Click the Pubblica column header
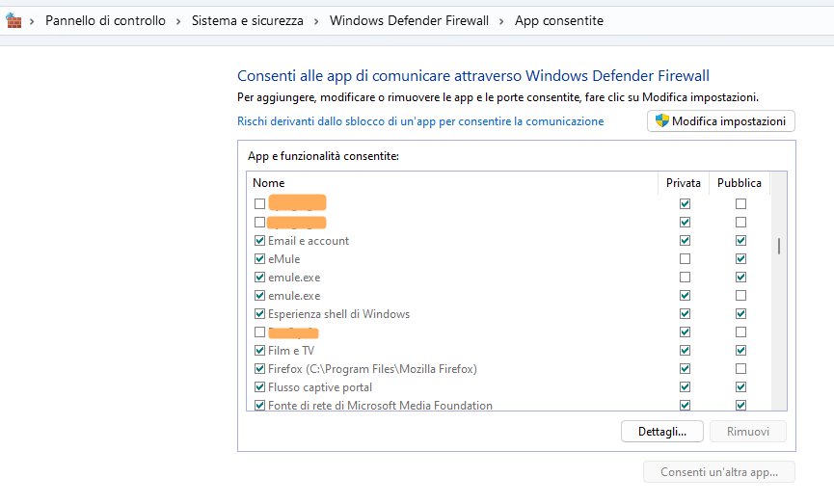This screenshot has height=504, width=834. 740,183
